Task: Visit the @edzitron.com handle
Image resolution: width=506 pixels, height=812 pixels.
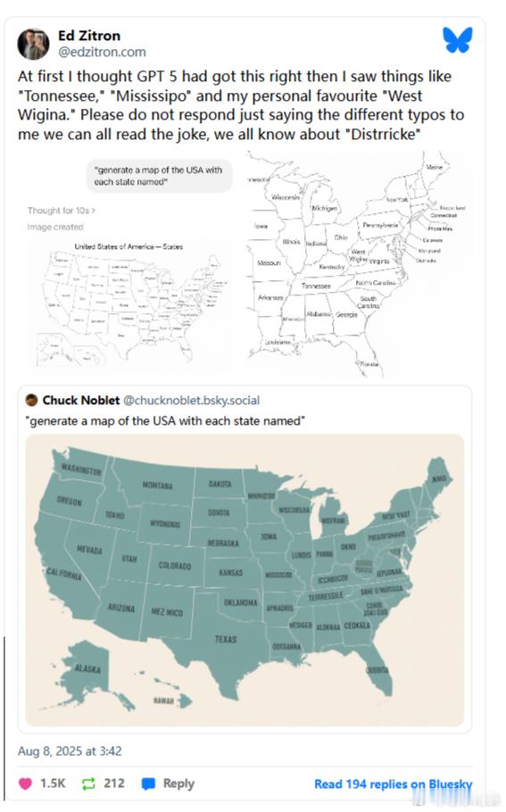Action: coord(102,52)
